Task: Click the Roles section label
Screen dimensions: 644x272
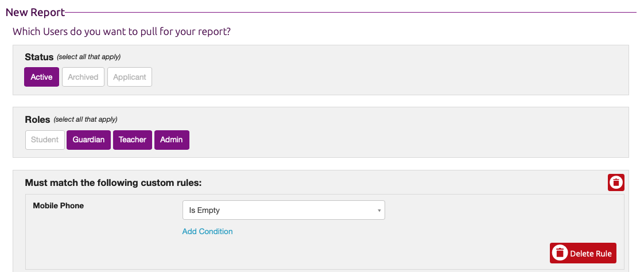Action: point(37,119)
